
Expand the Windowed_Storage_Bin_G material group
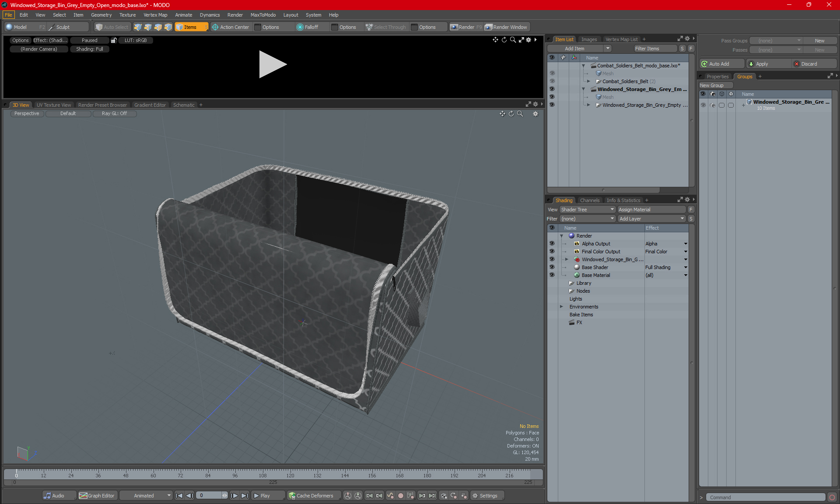(x=567, y=259)
